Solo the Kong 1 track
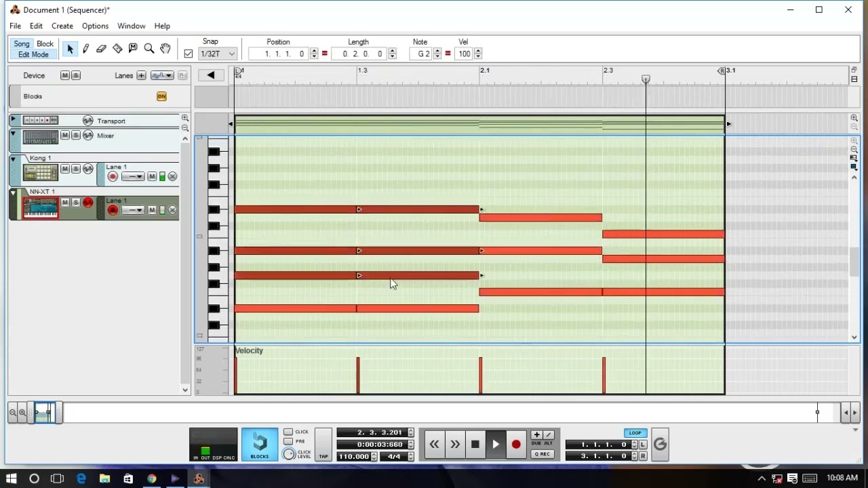 (x=75, y=169)
